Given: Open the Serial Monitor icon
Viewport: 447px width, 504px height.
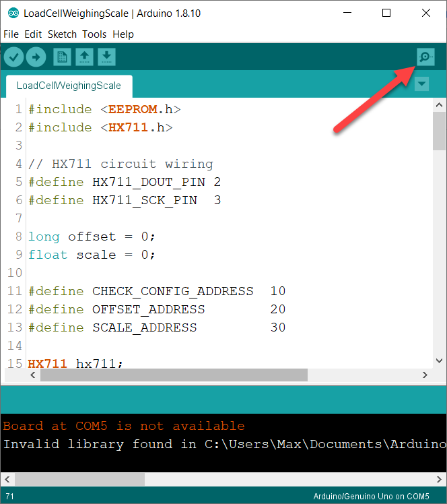Looking at the screenshot, I should point(426,57).
